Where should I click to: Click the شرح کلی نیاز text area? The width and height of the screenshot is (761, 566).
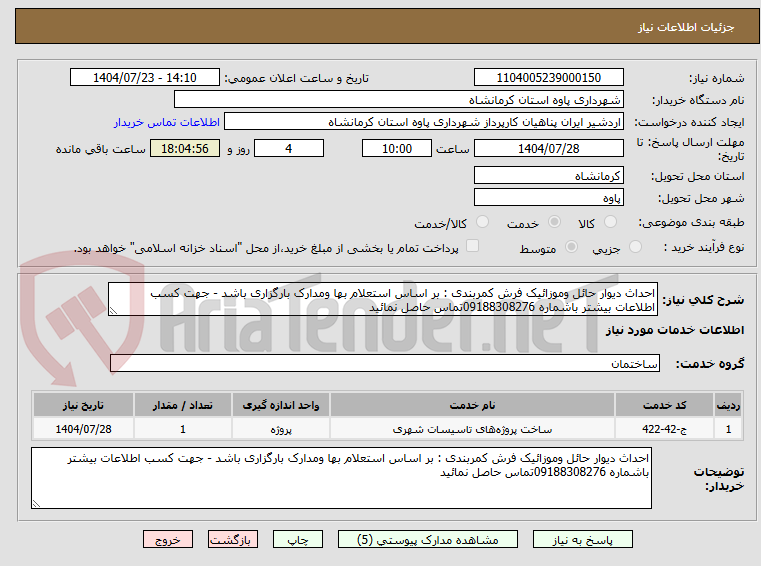pos(382,300)
